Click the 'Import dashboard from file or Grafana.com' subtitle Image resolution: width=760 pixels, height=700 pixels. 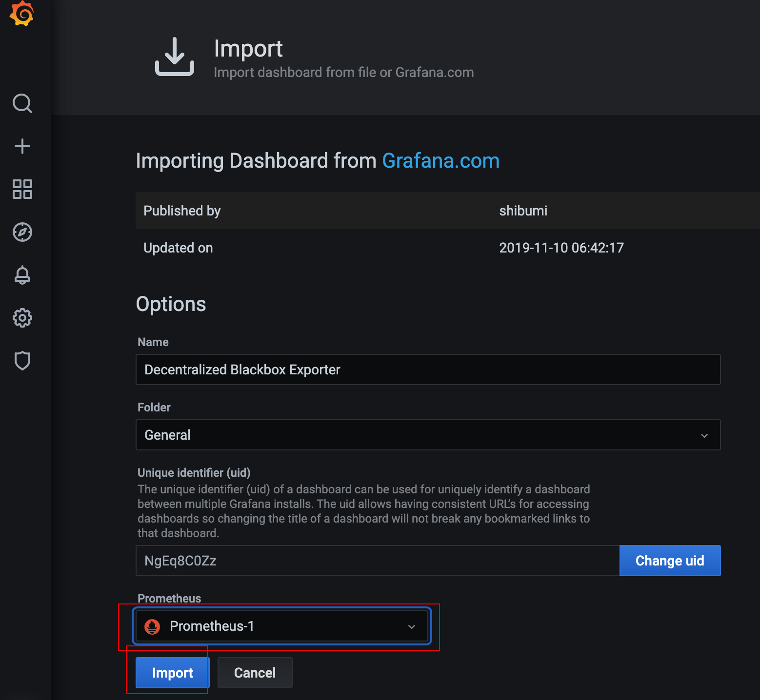click(344, 72)
